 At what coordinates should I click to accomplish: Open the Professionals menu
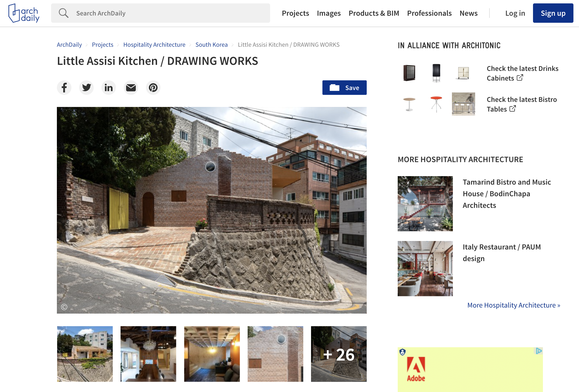[x=429, y=13]
